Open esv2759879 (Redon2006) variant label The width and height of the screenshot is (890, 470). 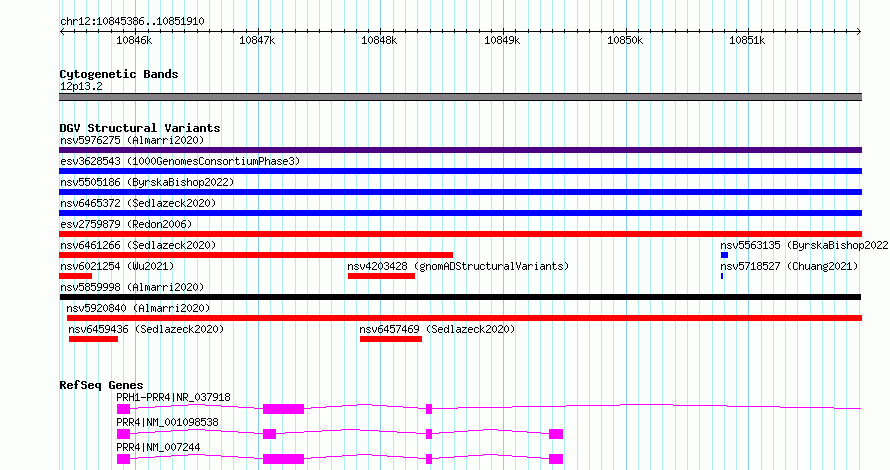tap(126, 224)
